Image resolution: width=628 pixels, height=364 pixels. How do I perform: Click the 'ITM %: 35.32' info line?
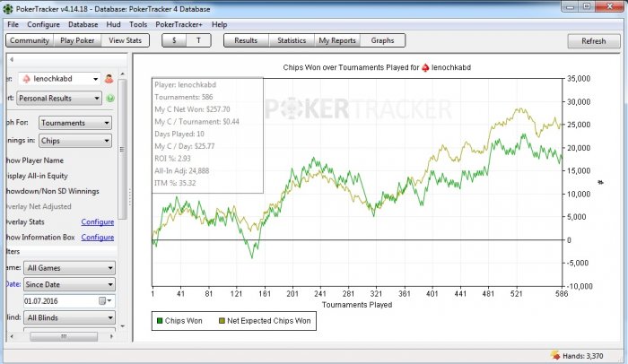tap(175, 183)
